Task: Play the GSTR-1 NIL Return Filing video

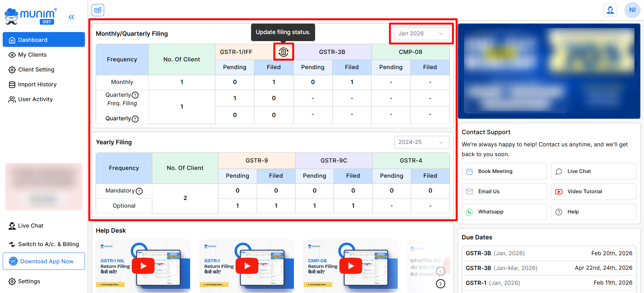Action: coord(143,266)
